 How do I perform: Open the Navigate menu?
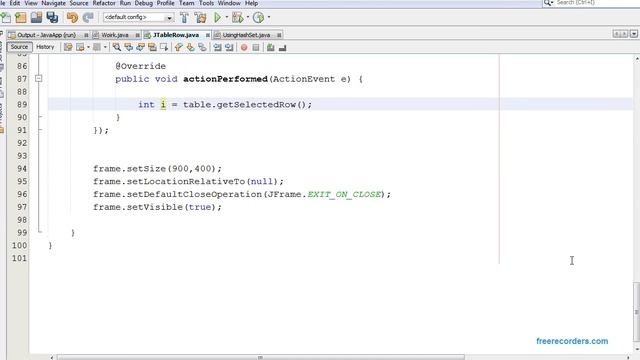tap(53, 3)
